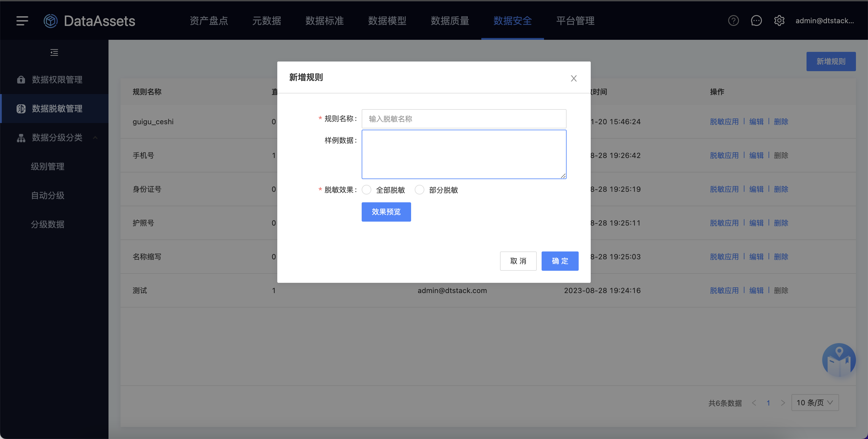Viewport: 868px width, 439px height.
Task: Click 删除 for guigu_ceshi row
Action: point(781,122)
